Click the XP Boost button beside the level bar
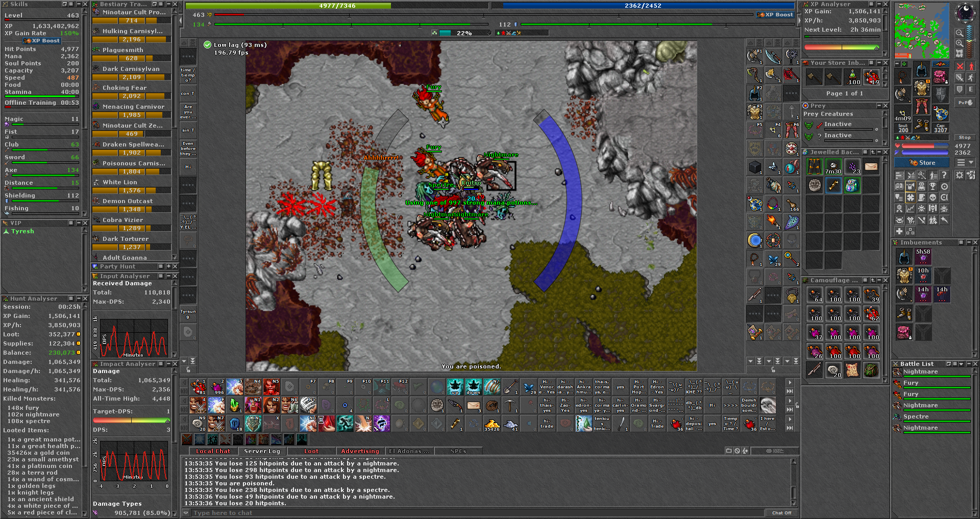 pyautogui.click(x=776, y=15)
